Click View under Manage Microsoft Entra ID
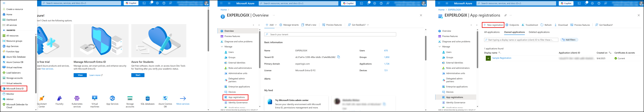This screenshot has height=112, width=644. point(80,75)
